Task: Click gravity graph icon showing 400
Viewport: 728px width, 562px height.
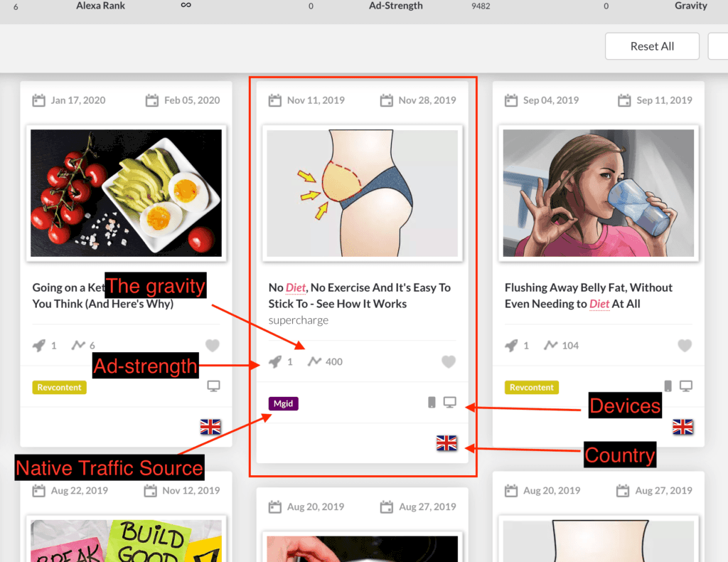Action: pyautogui.click(x=314, y=361)
